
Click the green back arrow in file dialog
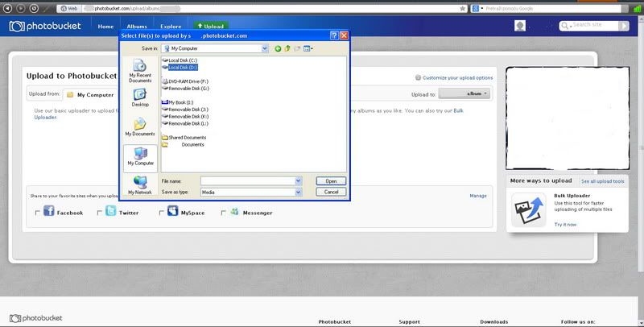click(278, 48)
